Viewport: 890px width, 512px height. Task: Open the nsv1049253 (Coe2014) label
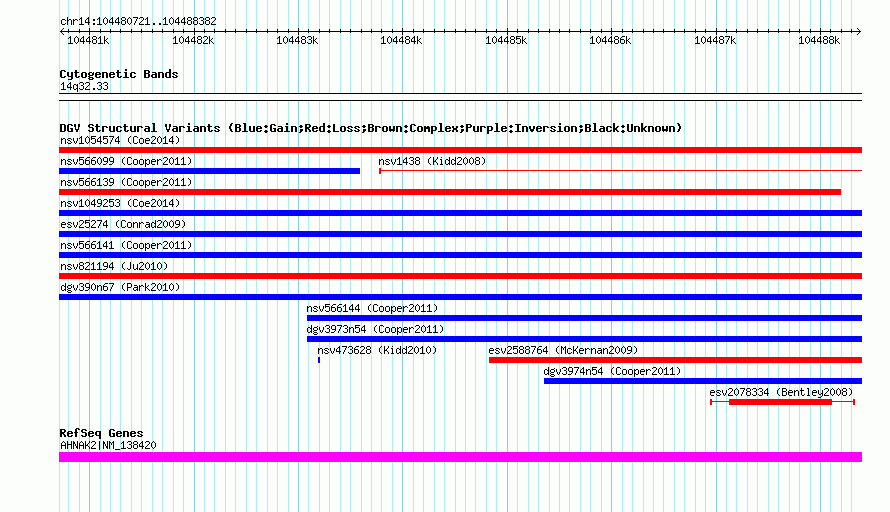(x=120, y=203)
